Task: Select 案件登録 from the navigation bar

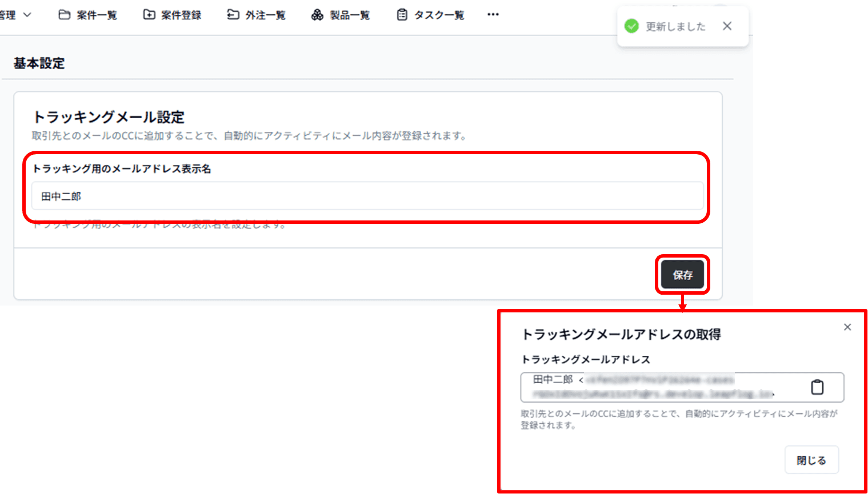Action: 180,15
